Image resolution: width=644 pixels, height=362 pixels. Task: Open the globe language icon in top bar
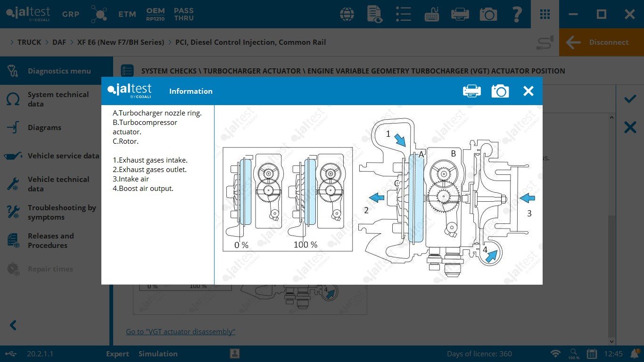[347, 14]
